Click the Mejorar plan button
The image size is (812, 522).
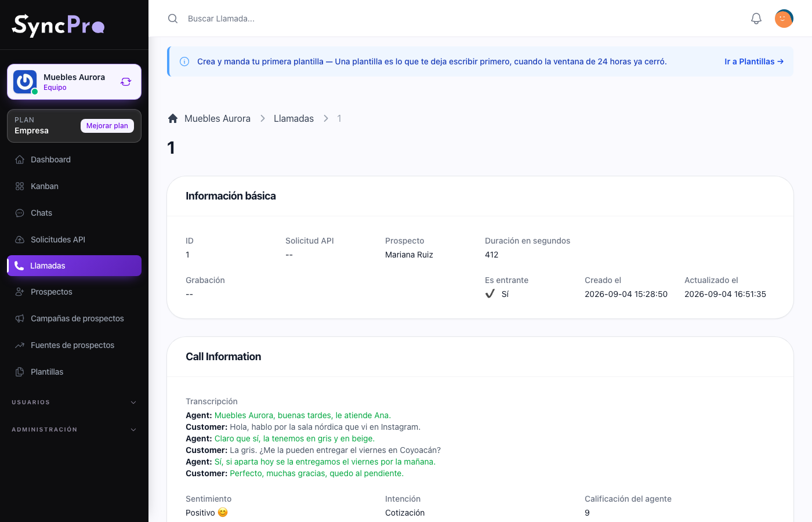click(107, 126)
